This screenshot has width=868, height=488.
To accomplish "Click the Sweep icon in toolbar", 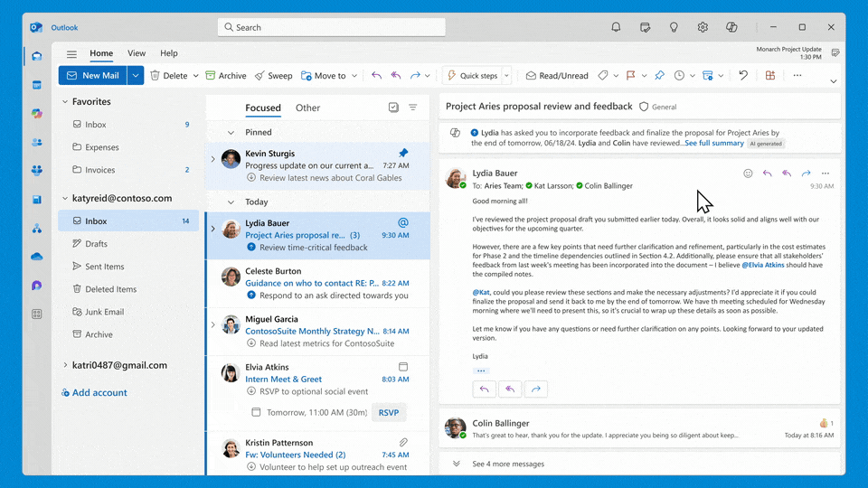I will 259,76.
